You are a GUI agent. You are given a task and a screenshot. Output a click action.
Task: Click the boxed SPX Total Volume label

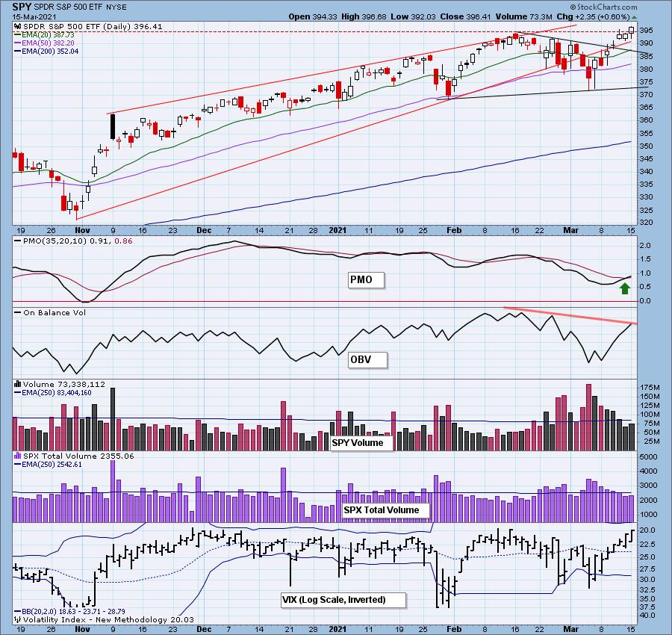click(x=385, y=509)
